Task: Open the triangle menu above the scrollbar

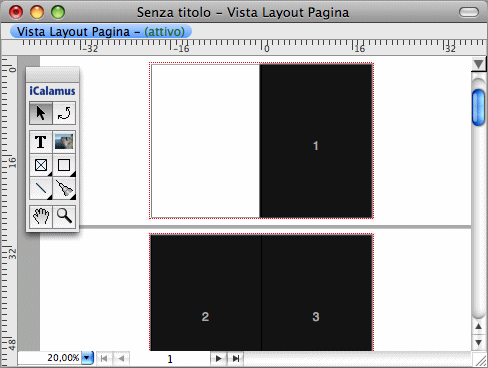Action: (x=479, y=64)
